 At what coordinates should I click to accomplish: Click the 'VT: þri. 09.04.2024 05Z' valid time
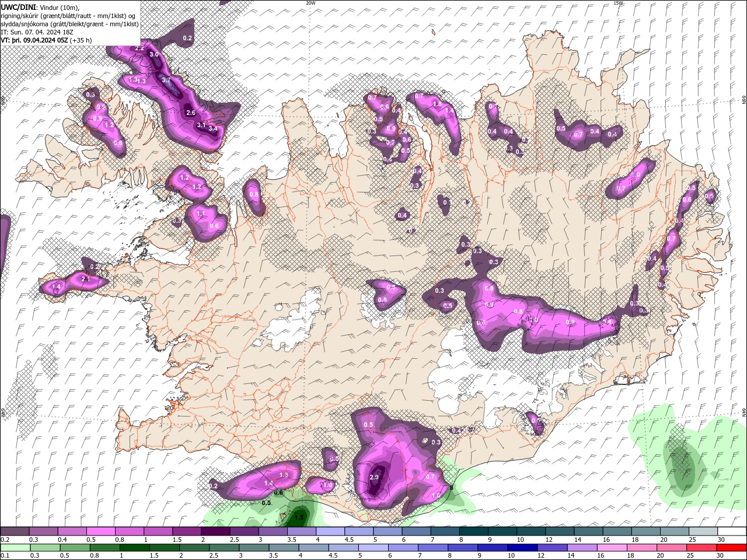tap(34, 40)
